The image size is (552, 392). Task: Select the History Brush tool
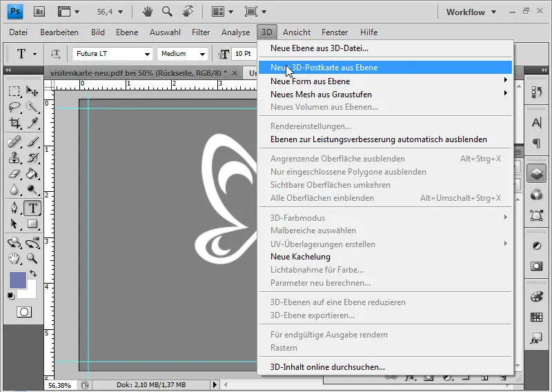pyautogui.click(x=32, y=158)
